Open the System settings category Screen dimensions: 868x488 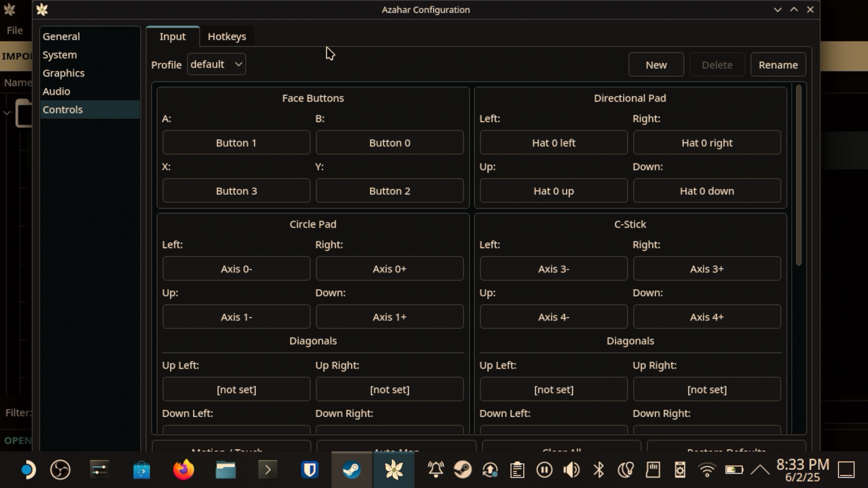90,55
